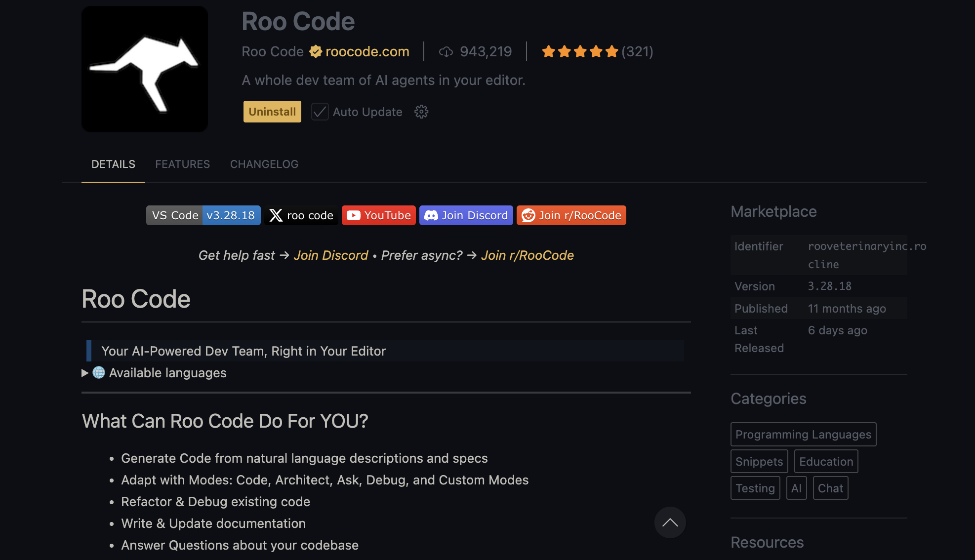Image resolution: width=975 pixels, height=560 pixels.
Task: Click the scroll-to-top arrow button
Action: coord(670,522)
